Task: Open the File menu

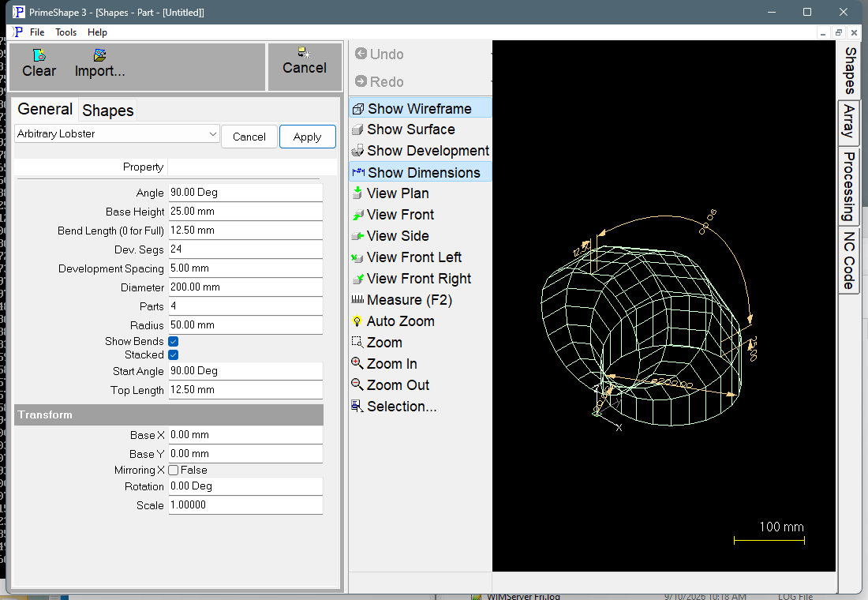Action: pos(37,32)
